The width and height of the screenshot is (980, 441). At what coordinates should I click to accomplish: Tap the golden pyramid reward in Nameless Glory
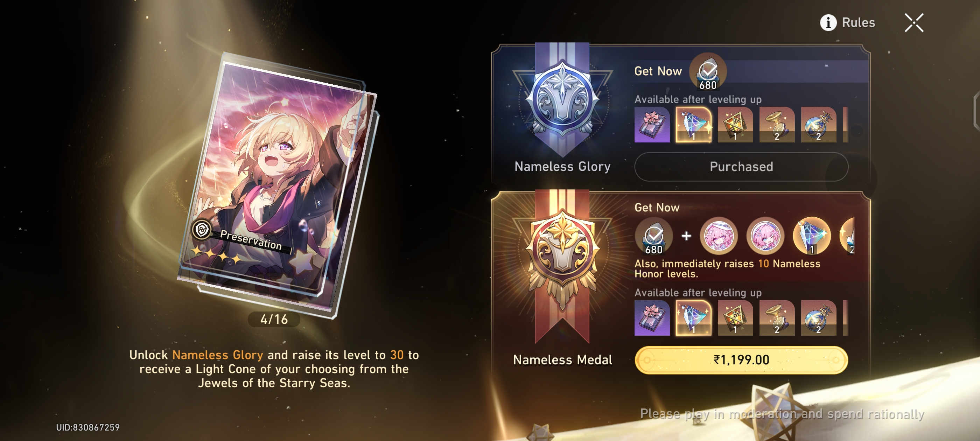735,124
